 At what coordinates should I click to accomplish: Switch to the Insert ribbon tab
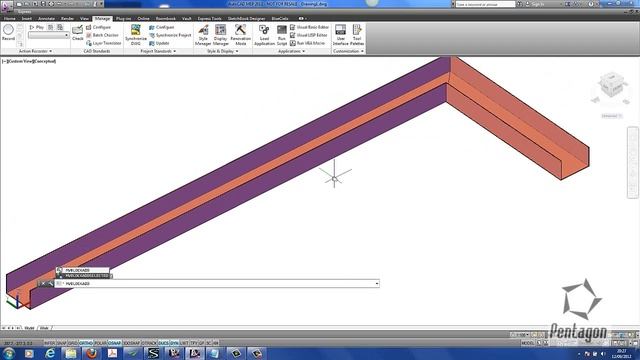point(27,18)
